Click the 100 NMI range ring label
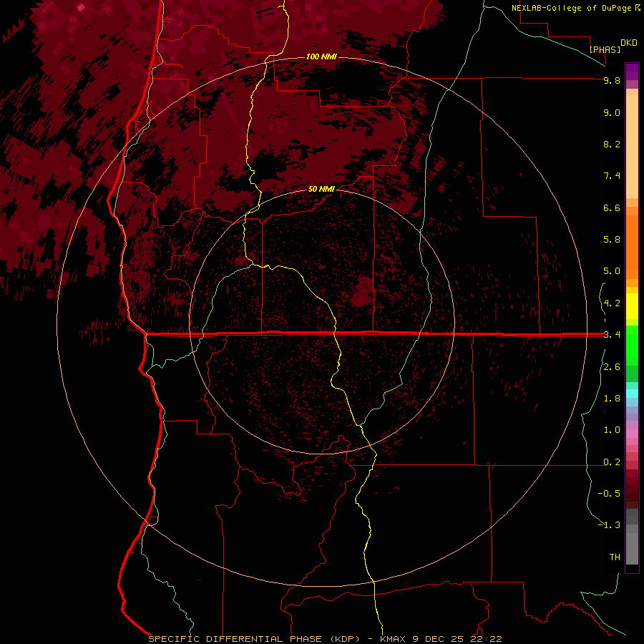The width and height of the screenshot is (644, 644). (x=321, y=57)
